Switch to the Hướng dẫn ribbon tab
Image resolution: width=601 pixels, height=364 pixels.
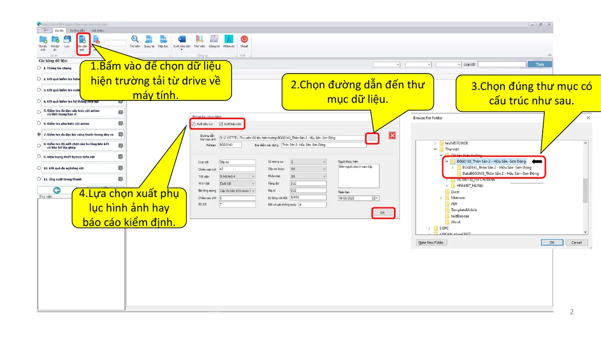click(77, 30)
